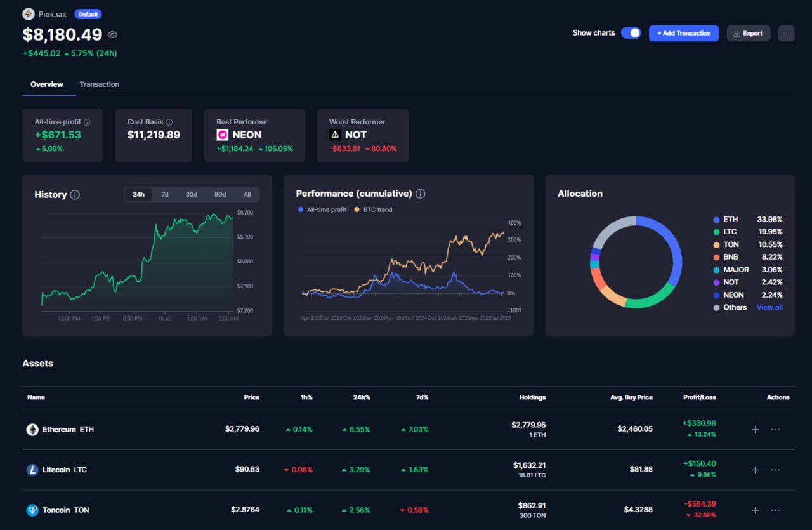The image size is (812, 530).
Task: Click the Performance cumulative info icon
Action: [421, 194]
